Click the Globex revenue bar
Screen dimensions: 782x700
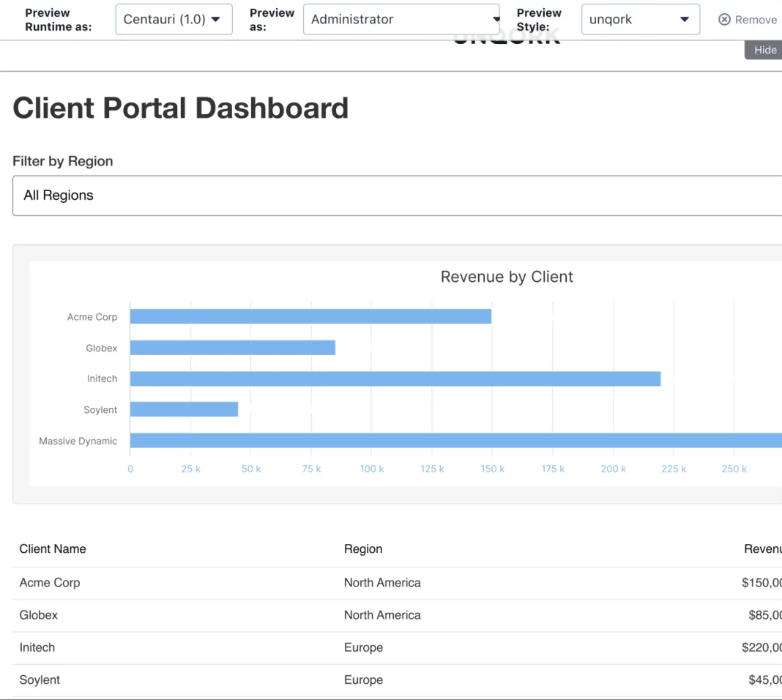coord(232,348)
